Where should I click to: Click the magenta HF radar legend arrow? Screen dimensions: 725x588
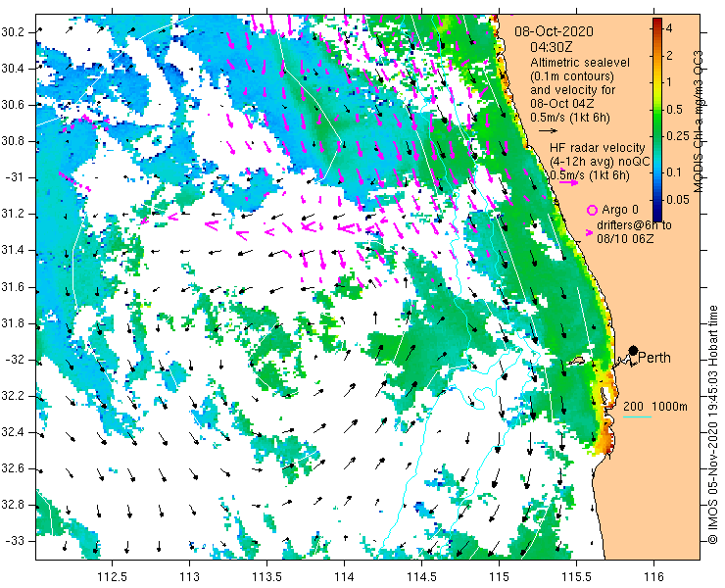click(568, 182)
